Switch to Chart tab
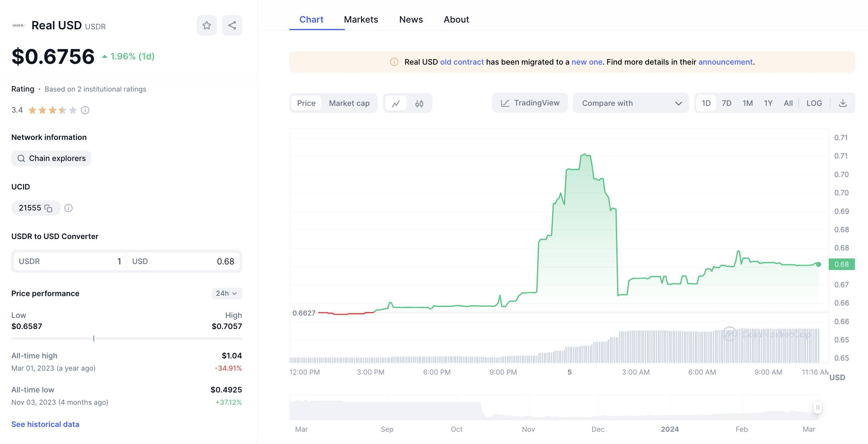 [x=311, y=19]
